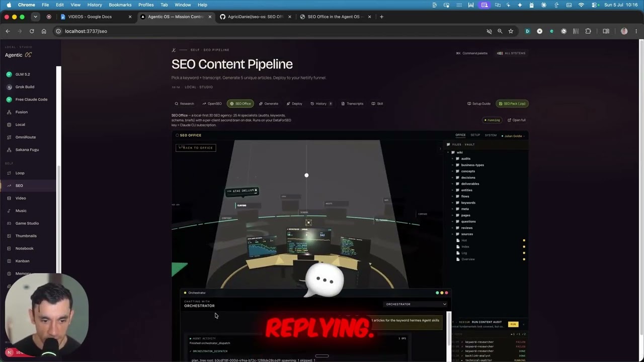Open the Chrome extensions puzzle icon
Screen dimensions: 644x362
pos(588,31)
